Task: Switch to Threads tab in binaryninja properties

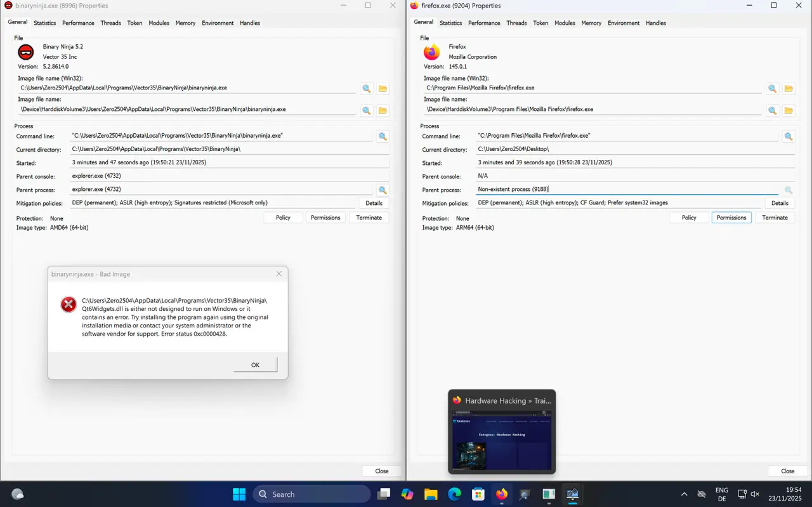Action: pyautogui.click(x=110, y=23)
